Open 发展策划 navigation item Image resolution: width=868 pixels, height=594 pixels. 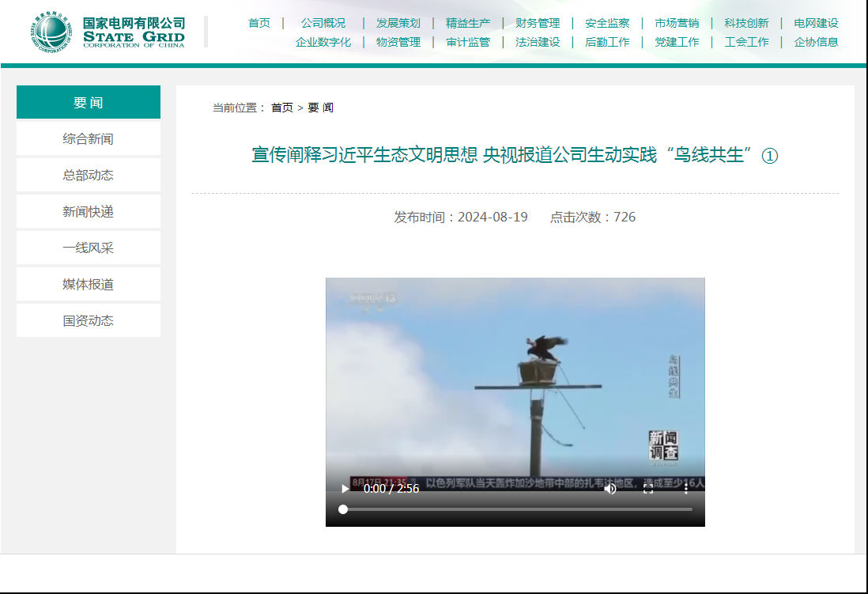tap(398, 23)
